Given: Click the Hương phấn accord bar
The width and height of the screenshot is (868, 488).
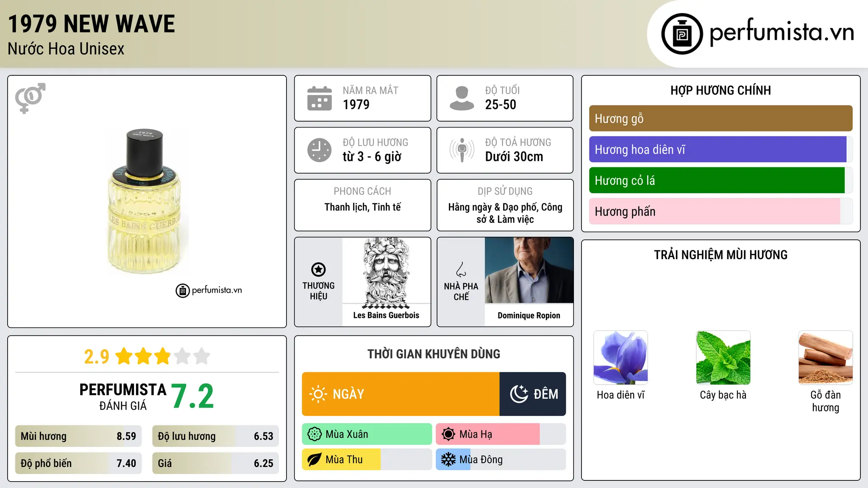Looking at the screenshot, I should click(721, 211).
